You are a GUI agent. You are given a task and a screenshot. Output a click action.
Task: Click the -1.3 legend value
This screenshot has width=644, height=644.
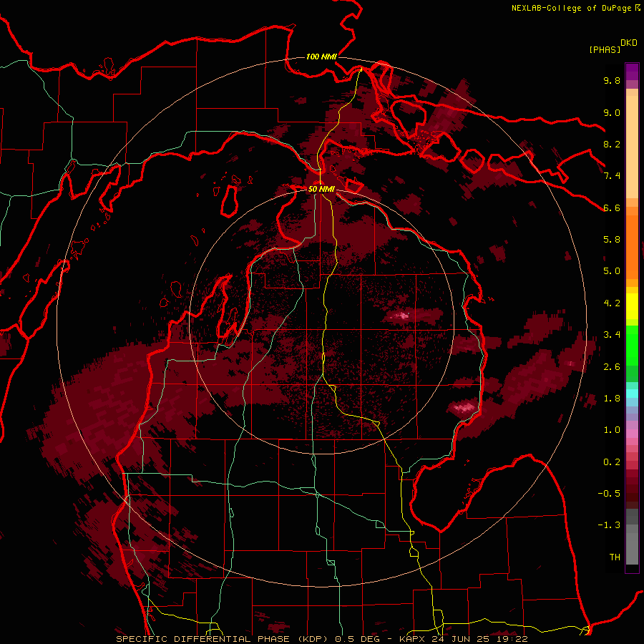pos(609,525)
